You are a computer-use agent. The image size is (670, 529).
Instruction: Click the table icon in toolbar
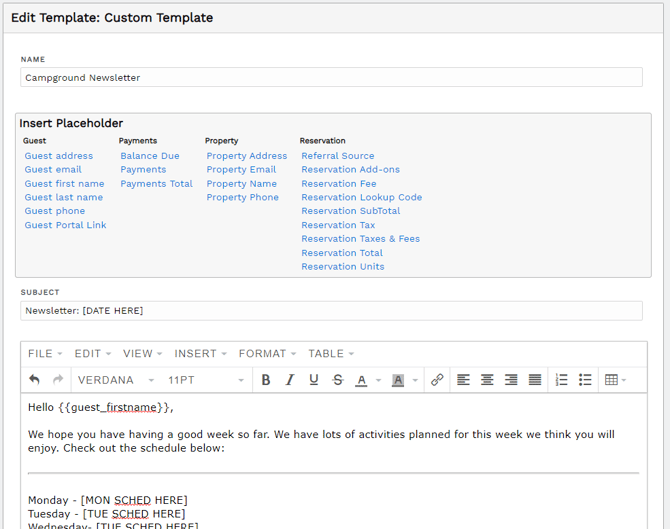pos(611,379)
